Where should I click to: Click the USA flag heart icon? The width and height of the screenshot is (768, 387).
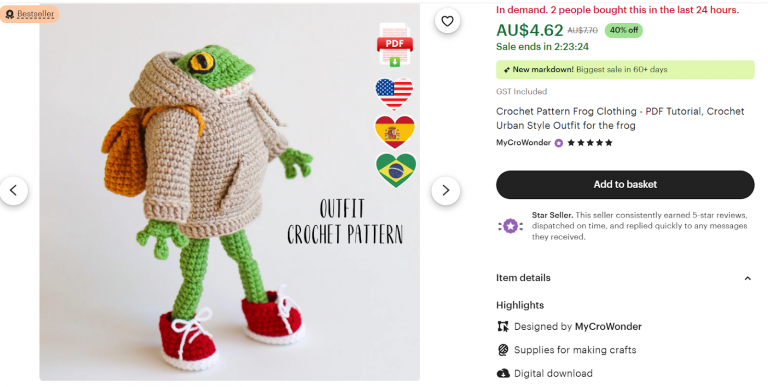click(394, 94)
